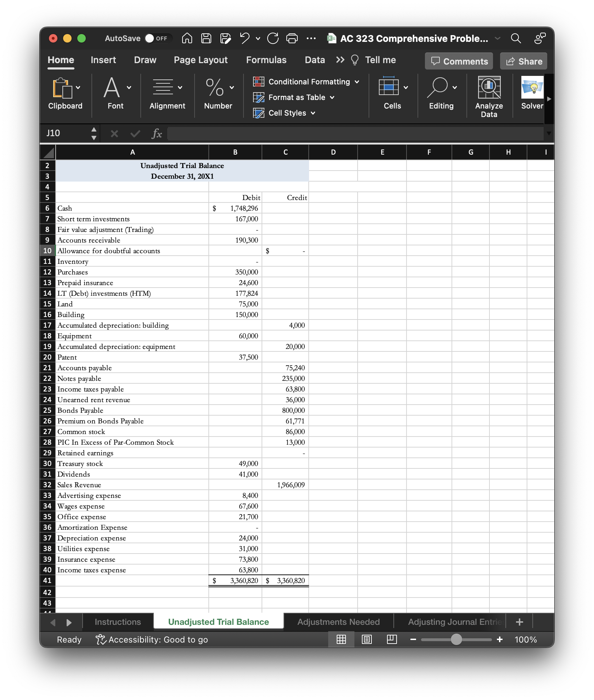Image resolution: width=594 pixels, height=700 pixels.
Task: Open the Undo history dropdown arrow
Action: [258, 39]
